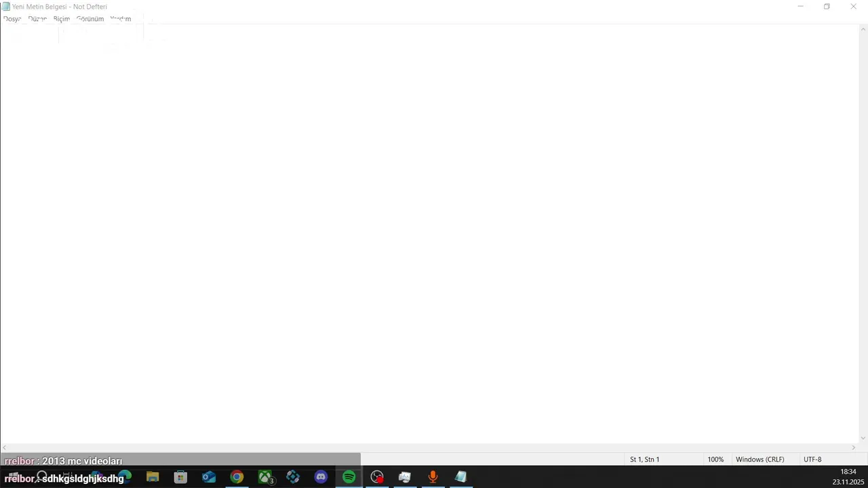Open Outlook from the taskbar

209,477
